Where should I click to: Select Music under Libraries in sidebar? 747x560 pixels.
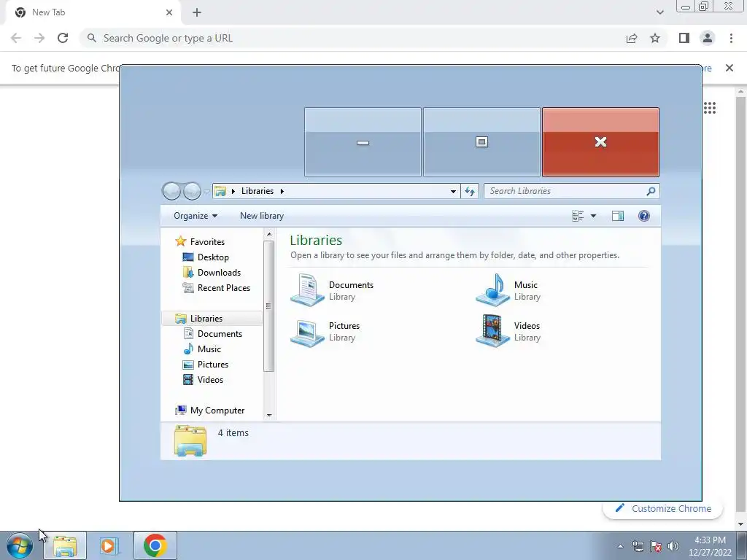(202, 349)
